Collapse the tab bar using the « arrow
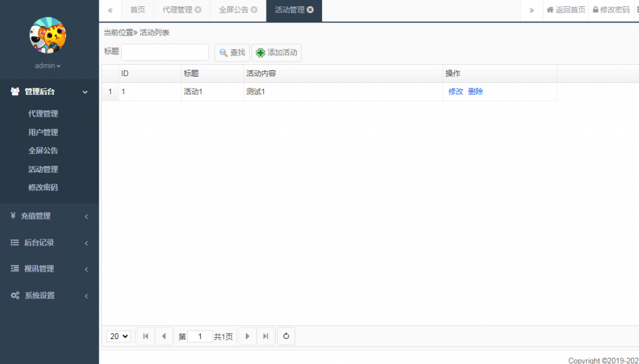Viewport: 639px width, 364px height. 109,10
